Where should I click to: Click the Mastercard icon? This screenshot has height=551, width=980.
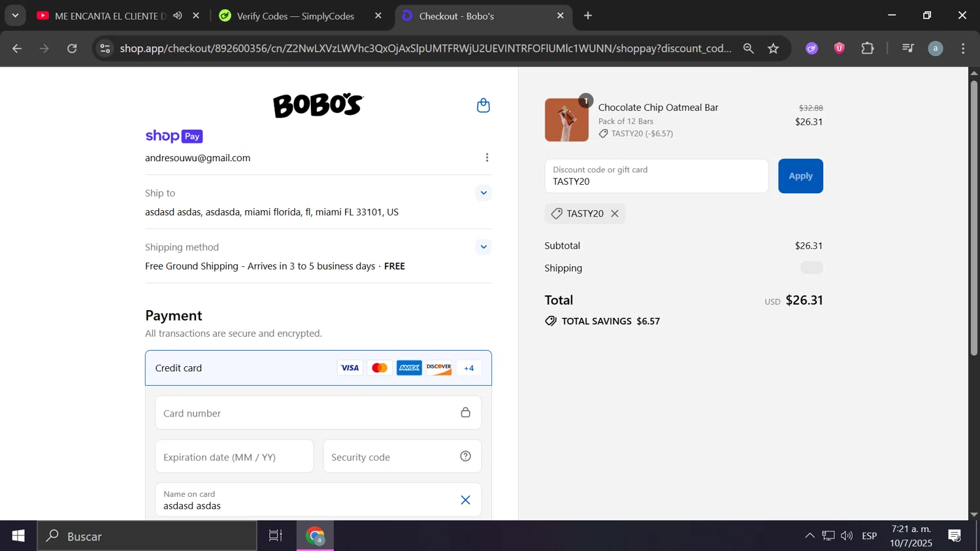point(380,368)
